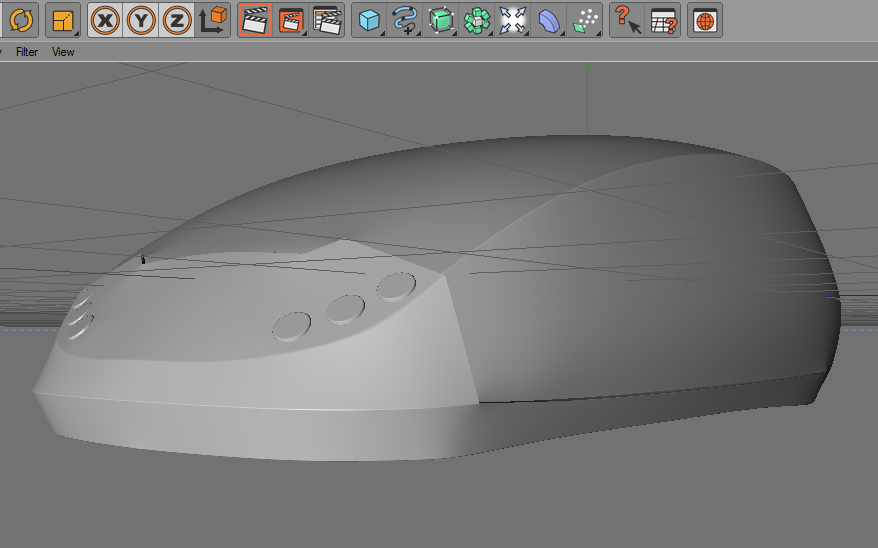
Task: Activate the context help pointer
Action: point(627,20)
